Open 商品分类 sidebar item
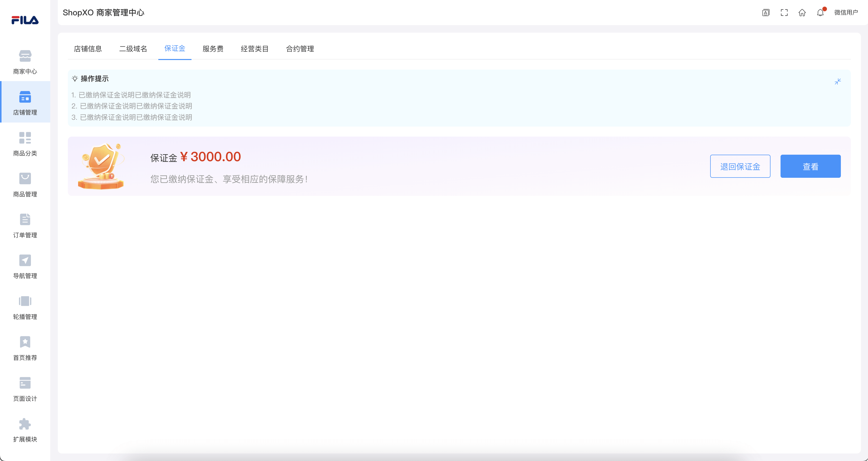Viewport: 868px width, 461px height. (25, 144)
